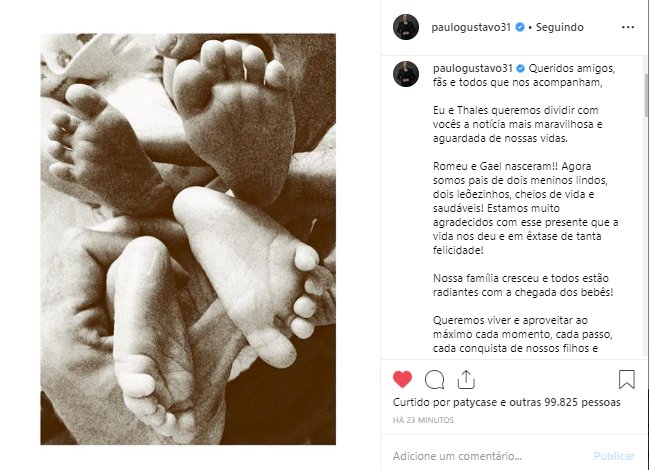649x470 pixels.
Task: Click the caption scrollbar thumb
Action: point(646,94)
